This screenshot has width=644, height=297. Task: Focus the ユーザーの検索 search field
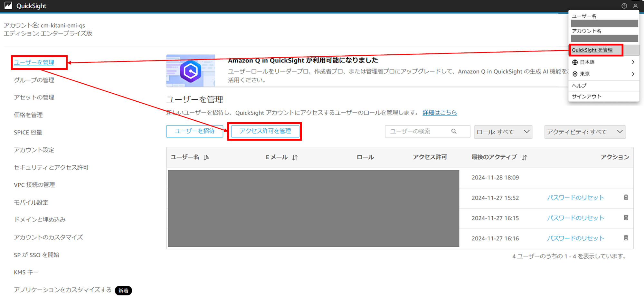[427, 131]
